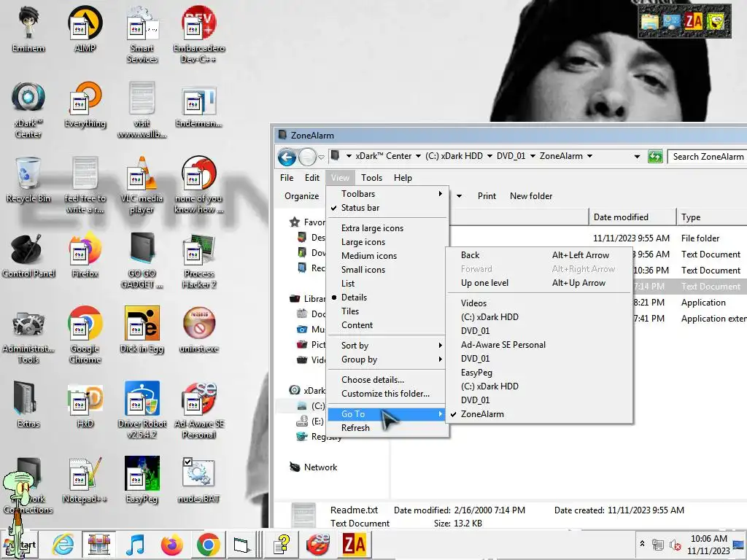Choose Up one level in Go To
Image resolution: width=747 pixels, height=560 pixels.
(x=539, y=283)
